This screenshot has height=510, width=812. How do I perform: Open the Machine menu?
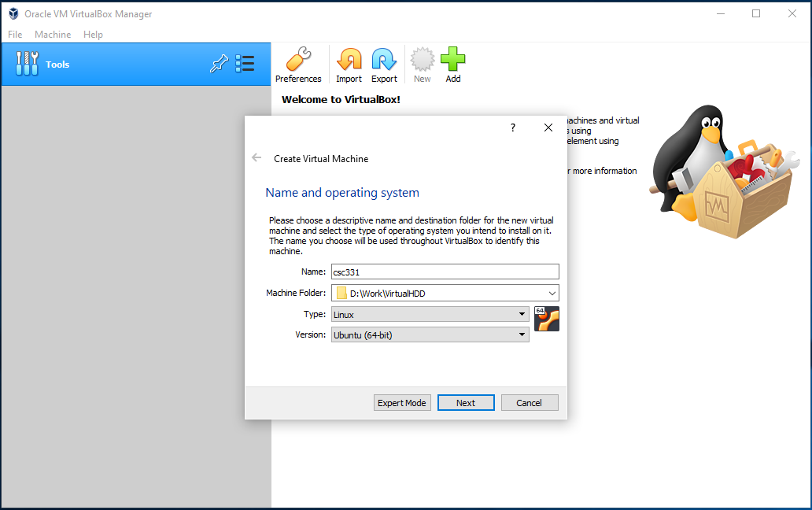[53, 34]
